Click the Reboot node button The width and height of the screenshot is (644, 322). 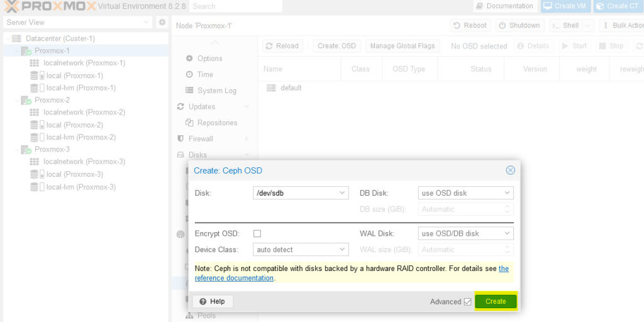coord(470,25)
